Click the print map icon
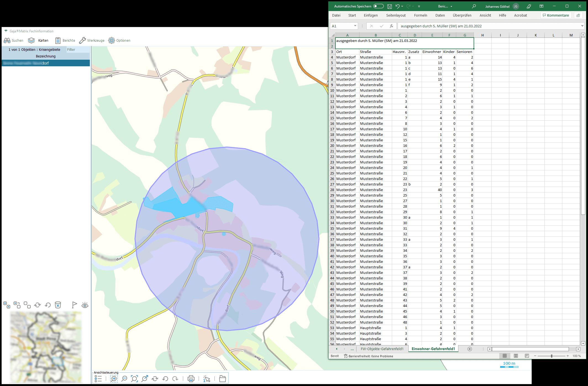588x386 pixels. [191, 379]
